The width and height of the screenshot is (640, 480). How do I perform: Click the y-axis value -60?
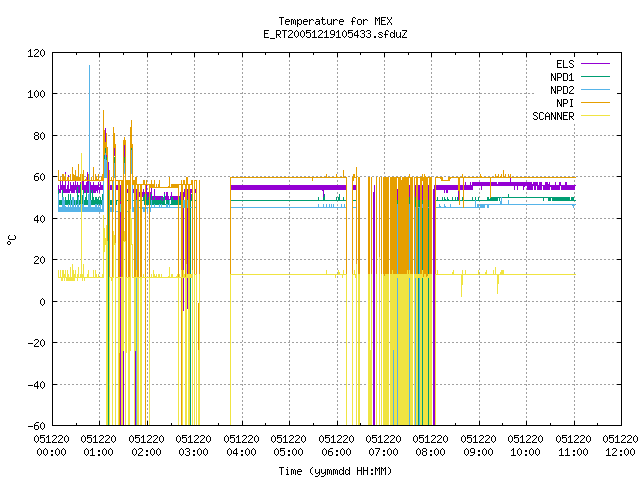coord(36,426)
